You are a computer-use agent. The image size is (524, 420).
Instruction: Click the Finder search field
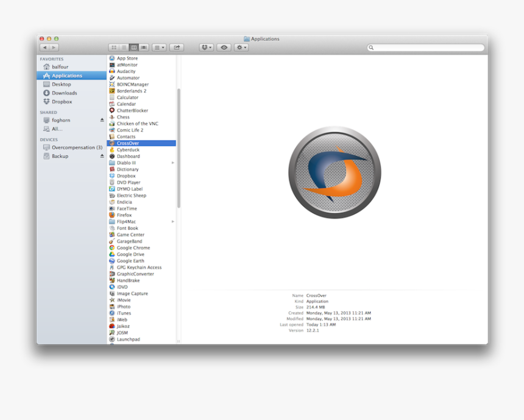[426, 48]
